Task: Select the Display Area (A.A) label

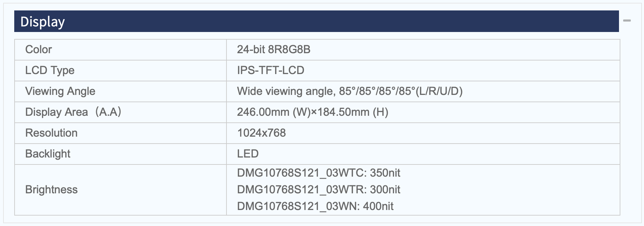Action: [73, 112]
